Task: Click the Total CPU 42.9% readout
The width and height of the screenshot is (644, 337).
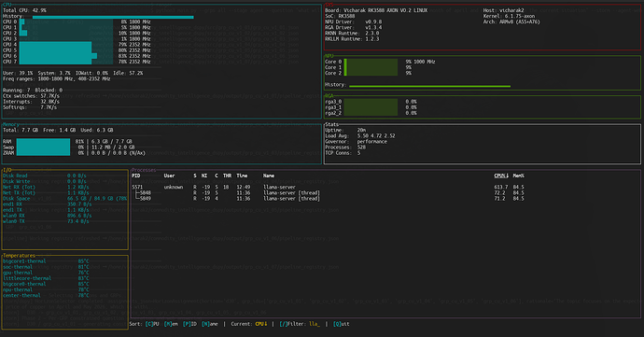Action: (x=24, y=10)
